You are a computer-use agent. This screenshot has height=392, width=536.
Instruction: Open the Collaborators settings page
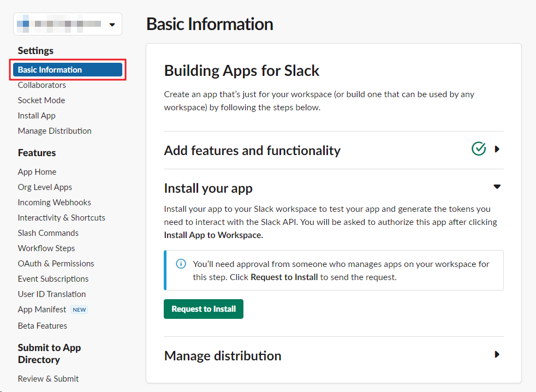41,85
